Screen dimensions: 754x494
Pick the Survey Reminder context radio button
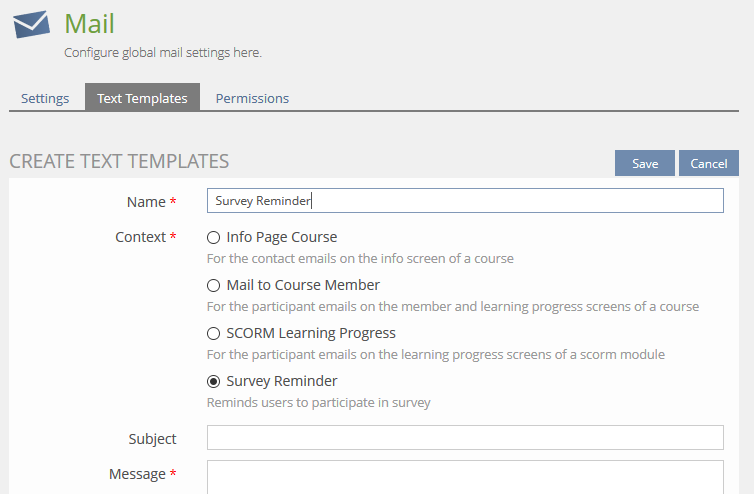pos(213,382)
